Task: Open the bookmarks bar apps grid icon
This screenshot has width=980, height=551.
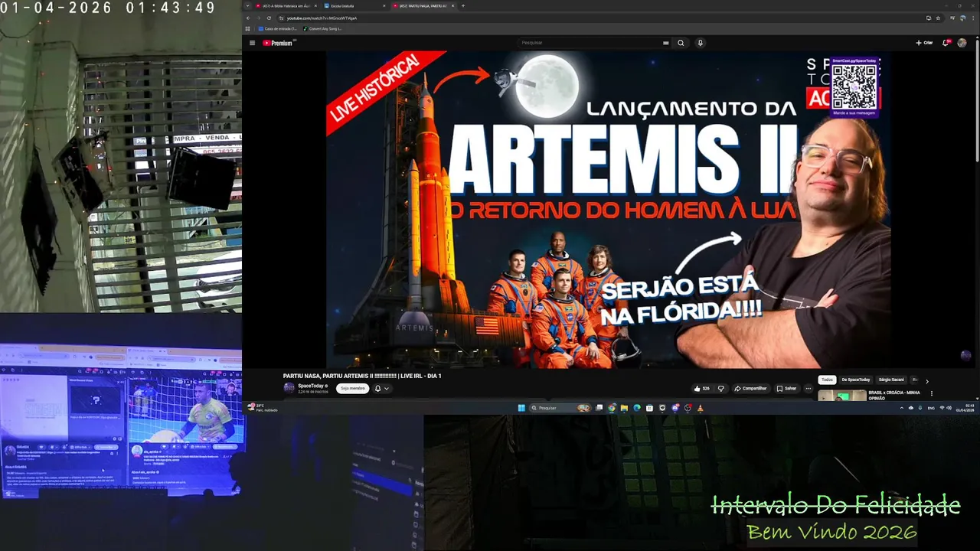Action: click(248, 28)
